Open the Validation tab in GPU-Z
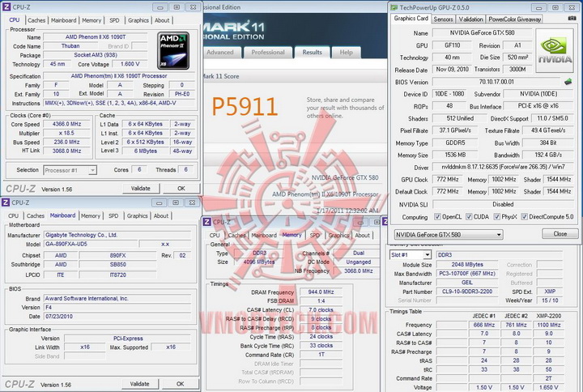Viewport: 583px width, 392px height. [470, 19]
